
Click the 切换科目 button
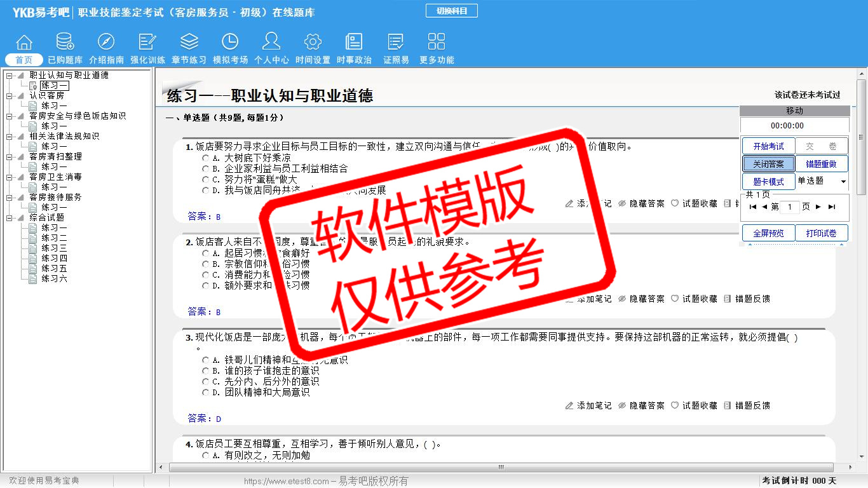tap(451, 11)
